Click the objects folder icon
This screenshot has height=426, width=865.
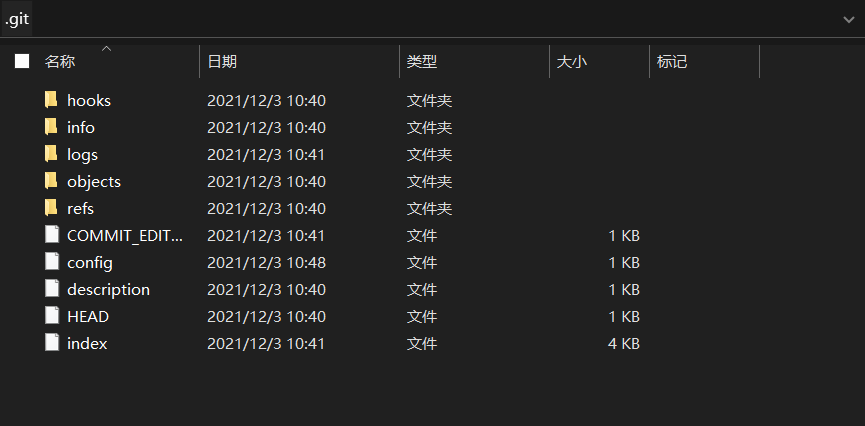click(x=52, y=181)
